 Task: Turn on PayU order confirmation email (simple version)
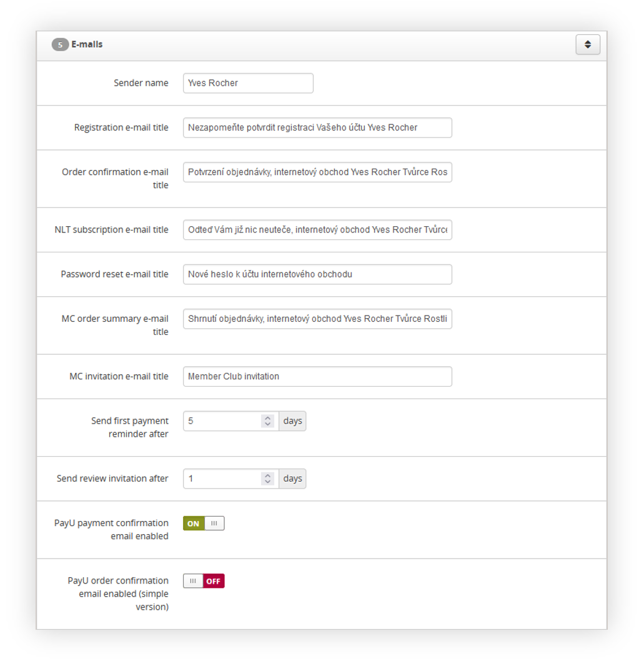(204, 581)
